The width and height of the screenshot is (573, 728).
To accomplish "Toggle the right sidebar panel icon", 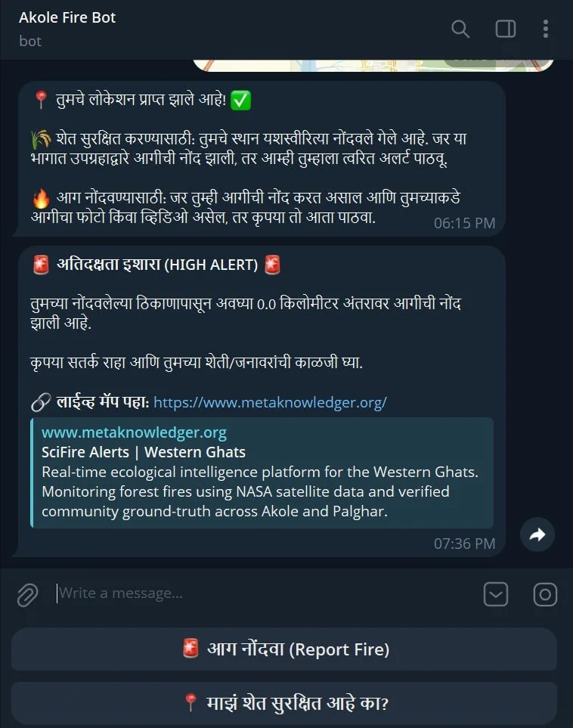I will [x=505, y=29].
